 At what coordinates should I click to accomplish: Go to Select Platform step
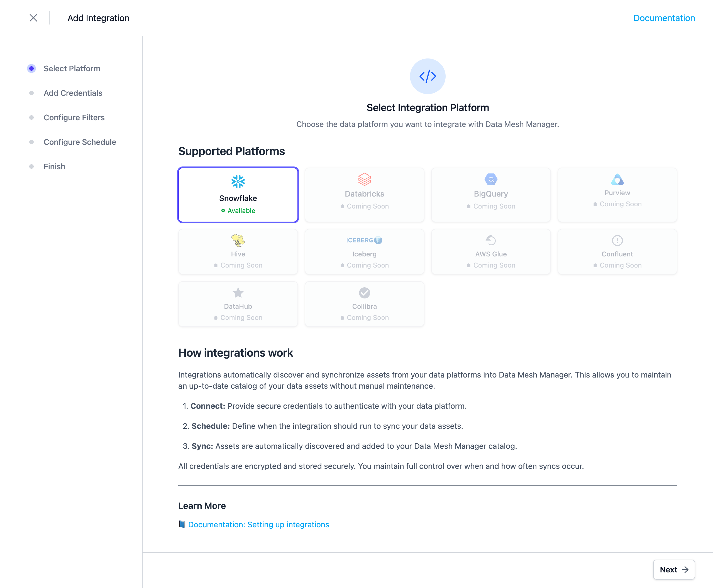[72, 68]
